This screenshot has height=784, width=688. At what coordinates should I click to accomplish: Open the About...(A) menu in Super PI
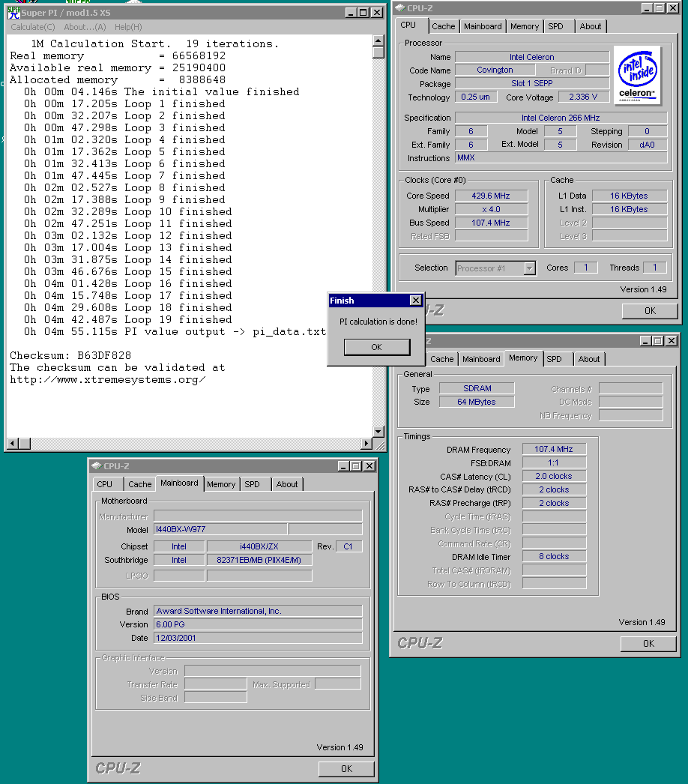[85, 27]
